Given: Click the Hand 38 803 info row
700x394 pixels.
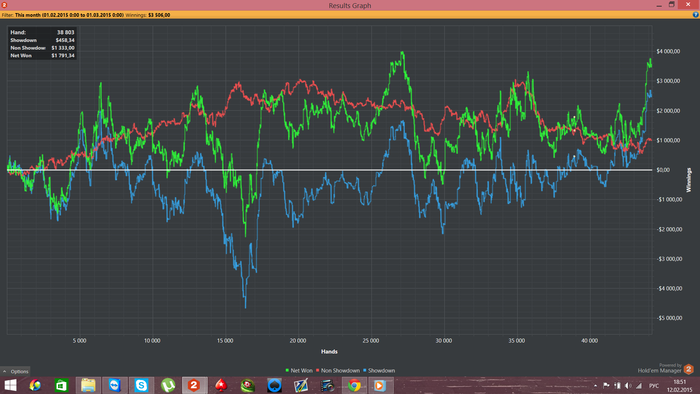Looking at the screenshot, I should 42,32.
